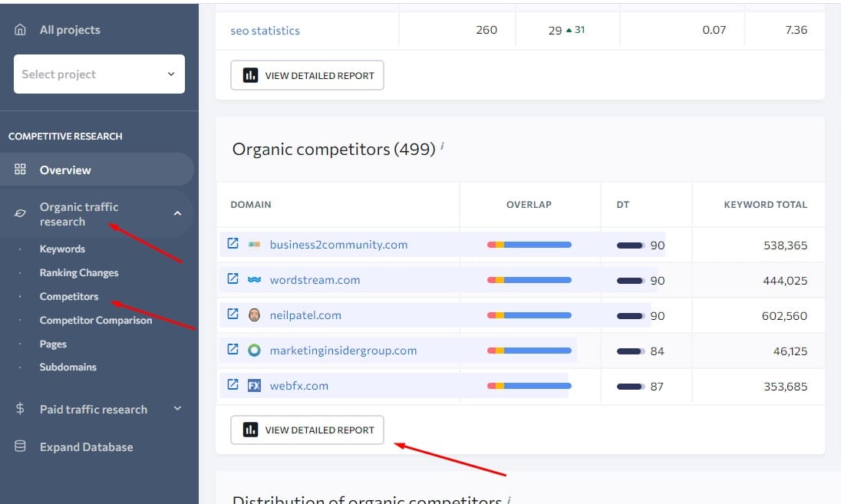Open the seo statistics keyword link
The image size is (841, 504).
265,31
